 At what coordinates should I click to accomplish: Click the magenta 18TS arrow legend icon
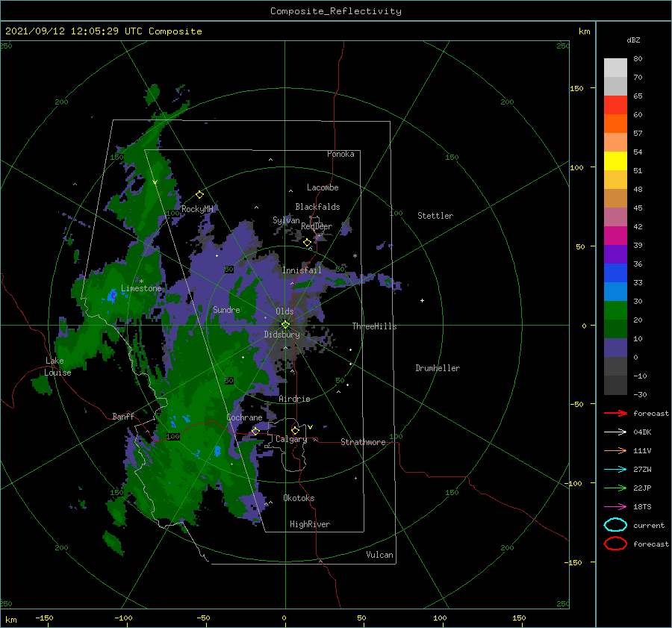click(615, 507)
